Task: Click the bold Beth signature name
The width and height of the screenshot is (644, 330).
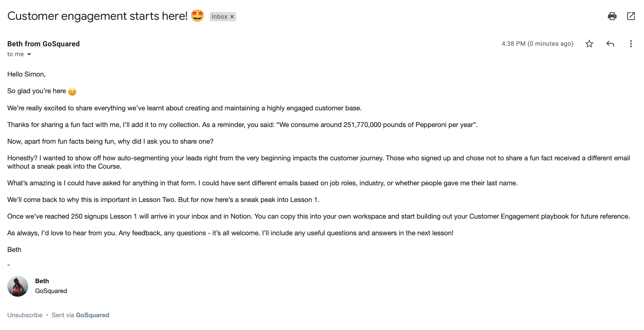Action: click(x=42, y=281)
